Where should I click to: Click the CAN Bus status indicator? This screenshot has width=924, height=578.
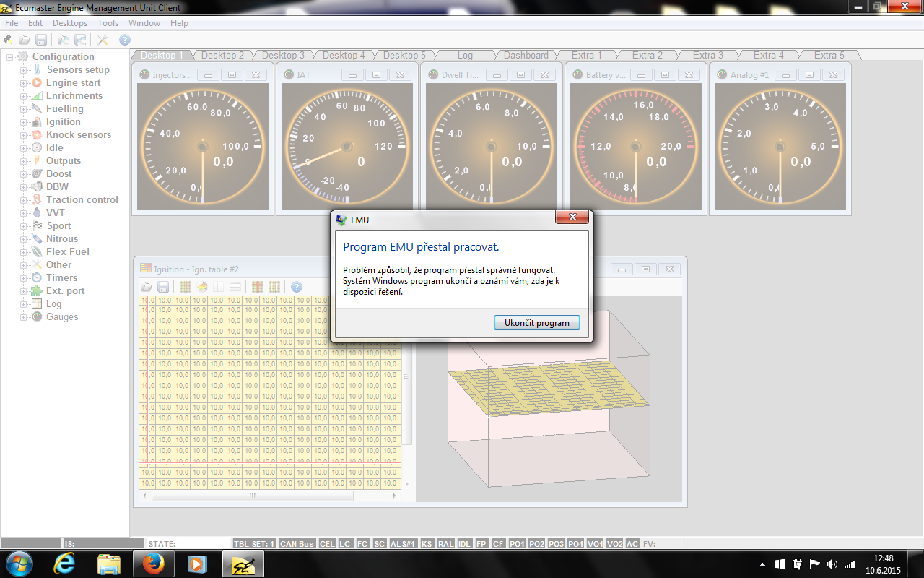[x=297, y=544]
